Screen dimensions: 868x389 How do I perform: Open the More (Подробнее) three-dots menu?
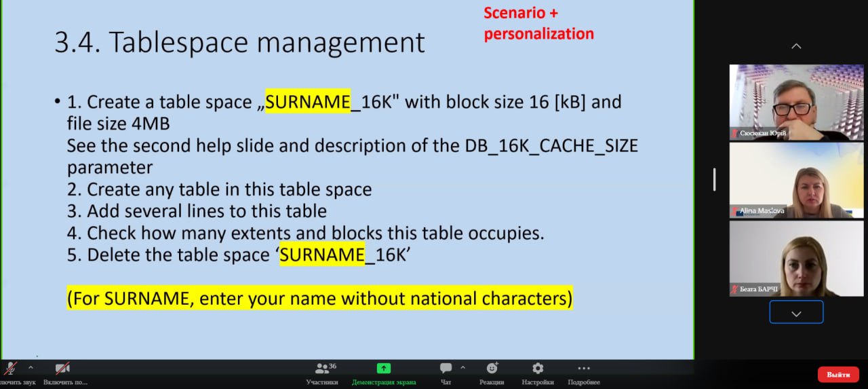coord(583,369)
